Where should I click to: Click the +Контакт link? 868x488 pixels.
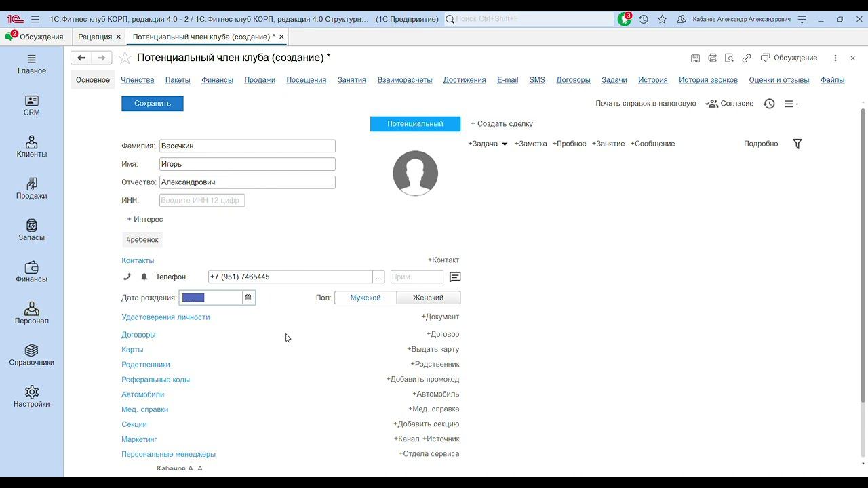tap(443, 260)
